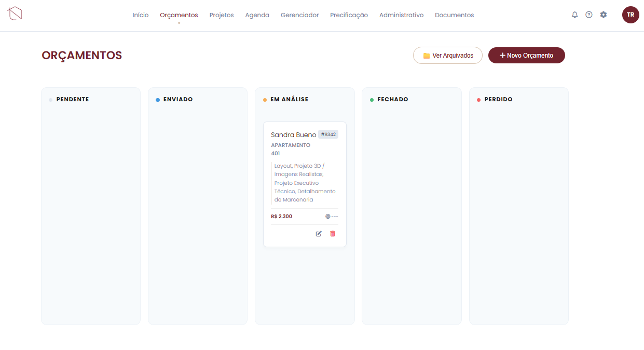Delete Sandra Bueno's budget with trash icon

[x=333, y=234]
